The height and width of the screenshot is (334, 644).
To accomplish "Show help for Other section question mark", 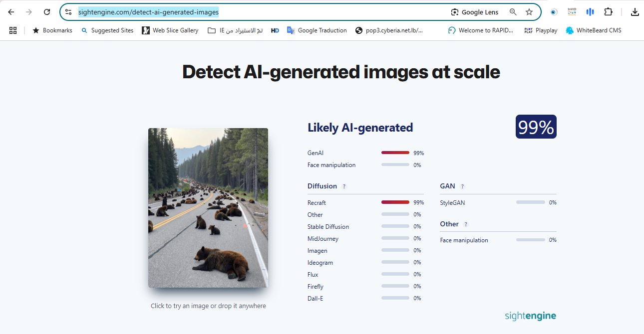I will [x=466, y=224].
